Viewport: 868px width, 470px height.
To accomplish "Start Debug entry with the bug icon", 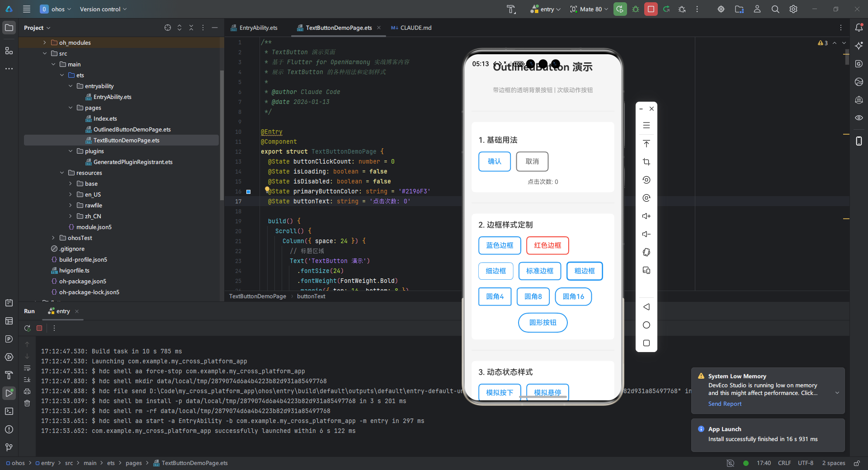I will 636,9.
